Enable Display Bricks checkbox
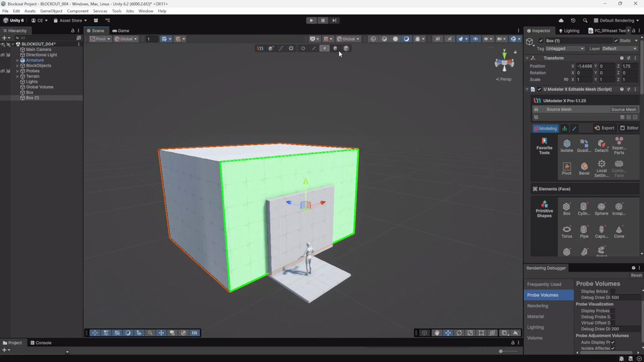 pyautogui.click(x=613, y=291)
